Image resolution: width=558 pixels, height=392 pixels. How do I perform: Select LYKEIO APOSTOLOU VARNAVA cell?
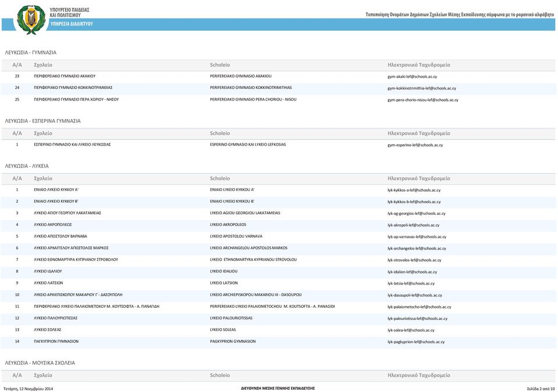point(236,236)
